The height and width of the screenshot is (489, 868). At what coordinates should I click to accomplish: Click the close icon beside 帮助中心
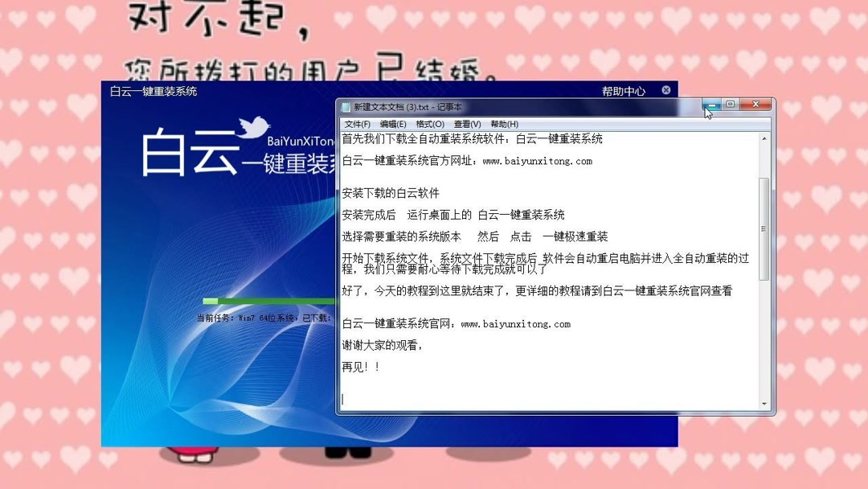click(x=665, y=90)
